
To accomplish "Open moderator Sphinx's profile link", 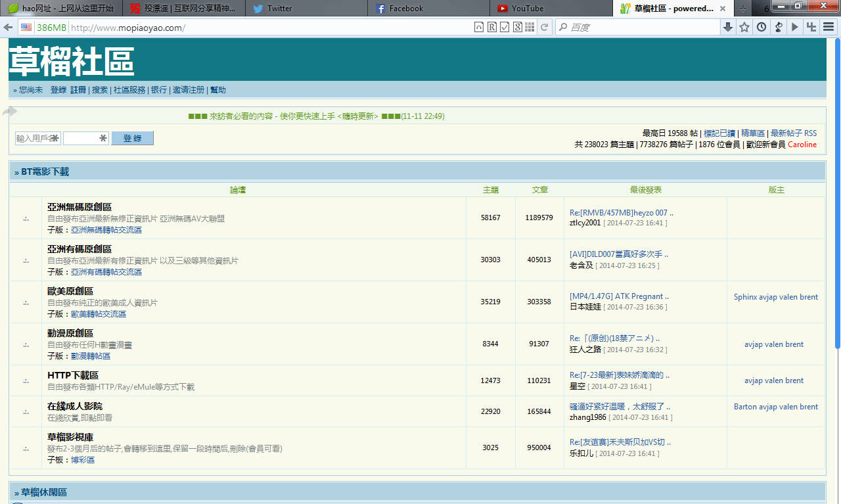I will tap(745, 297).
